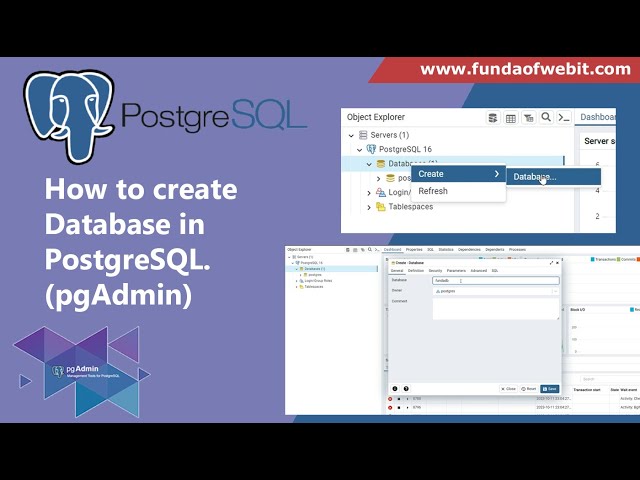Click www.fundaofwebit.com banner text
The width and height of the screenshot is (640, 480).
pyautogui.click(x=525, y=69)
